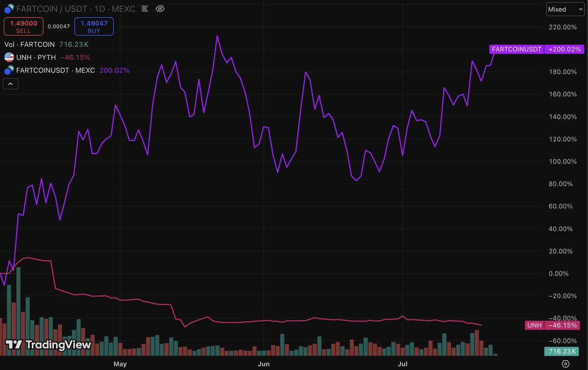Toggle the crossed-eye visibility icon in title row

160,9
